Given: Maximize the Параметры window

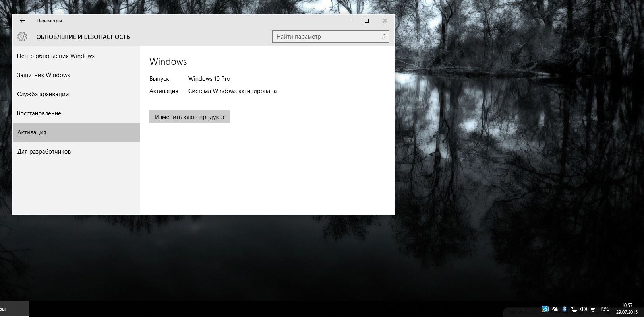Looking at the screenshot, I should coord(367,21).
